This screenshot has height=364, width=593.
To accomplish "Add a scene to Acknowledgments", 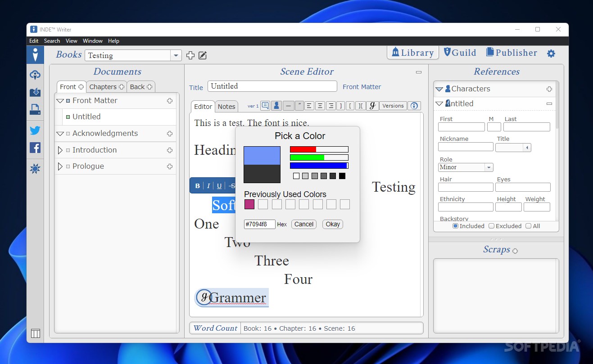I will coord(170,134).
